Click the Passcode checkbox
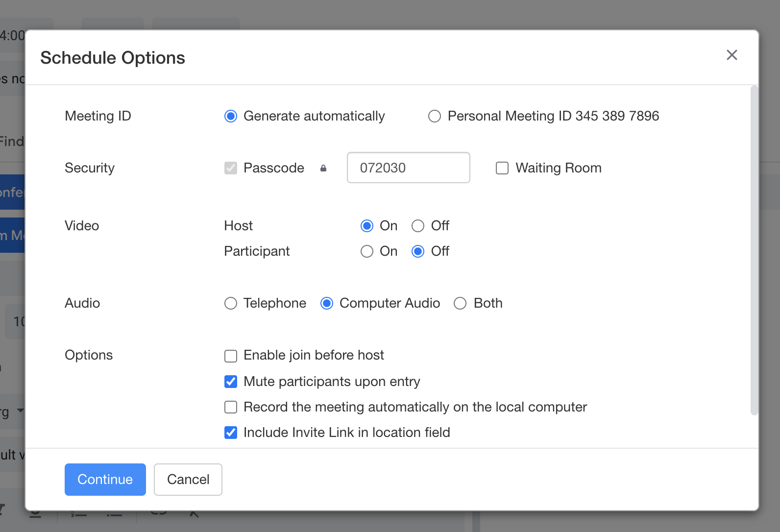 point(231,168)
